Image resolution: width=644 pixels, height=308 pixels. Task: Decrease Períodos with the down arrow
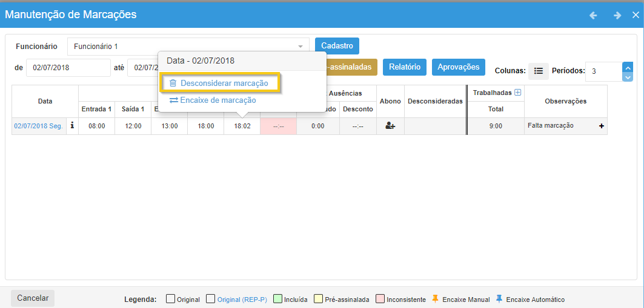tap(628, 77)
